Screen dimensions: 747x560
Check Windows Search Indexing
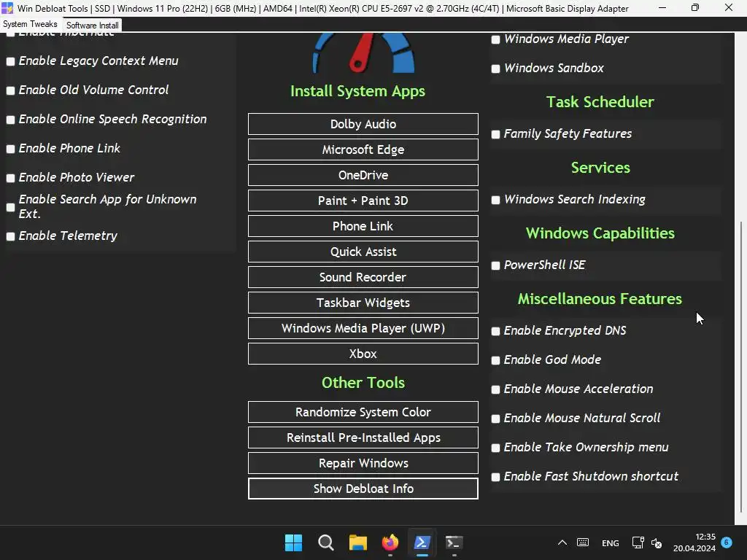pyautogui.click(x=495, y=200)
